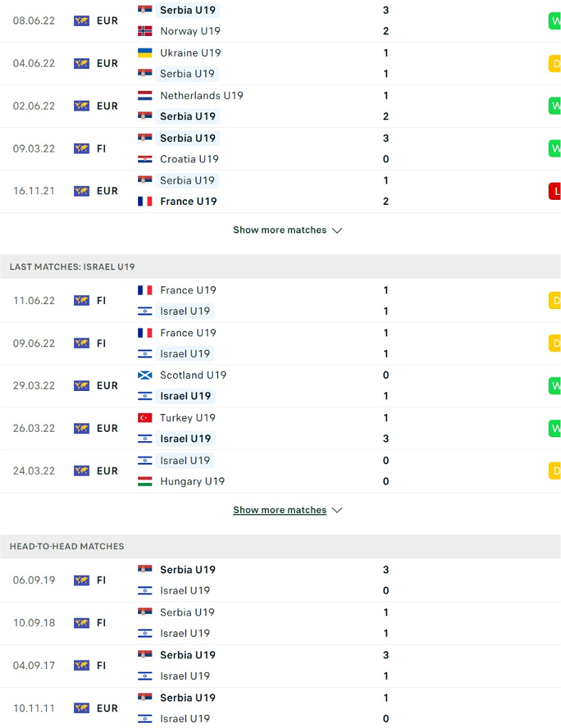Open Israel U19 in Turkey match row
561x728 pixels.
point(186,439)
